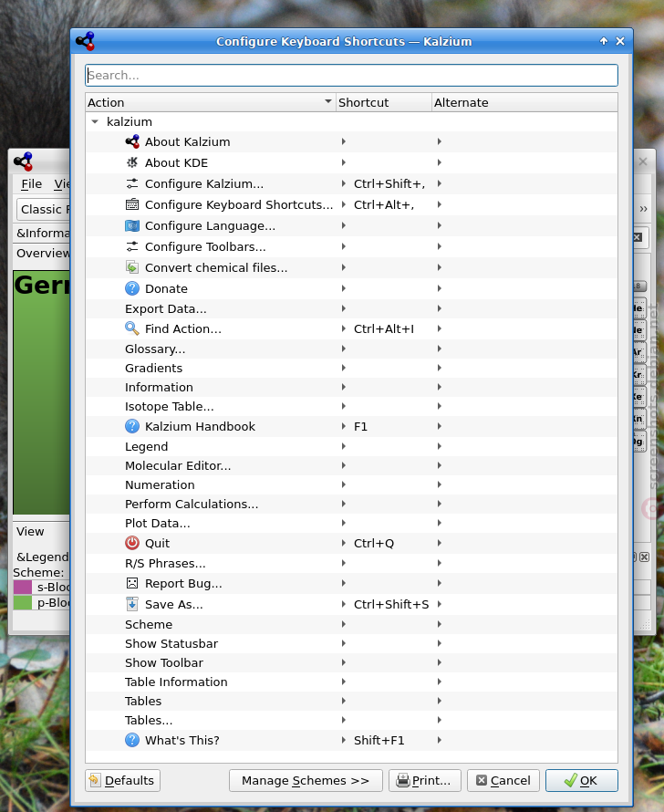Image resolution: width=664 pixels, height=812 pixels.
Task: Expand alternate arrow for Save As row
Action: click(440, 604)
